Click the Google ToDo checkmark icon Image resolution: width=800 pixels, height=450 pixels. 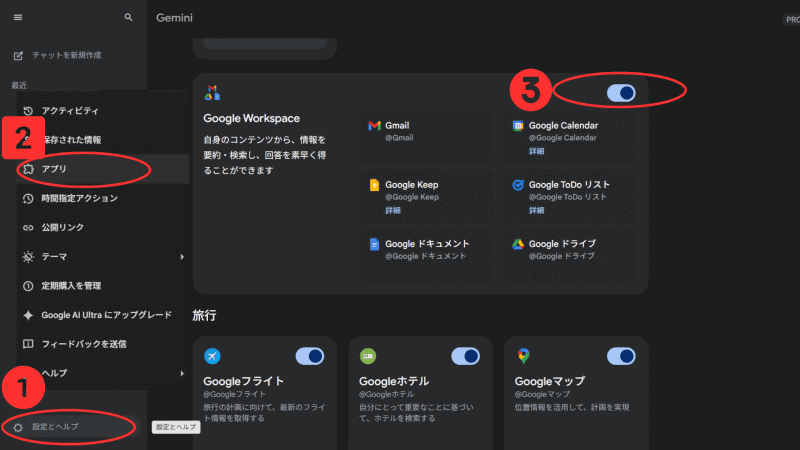[x=518, y=185]
